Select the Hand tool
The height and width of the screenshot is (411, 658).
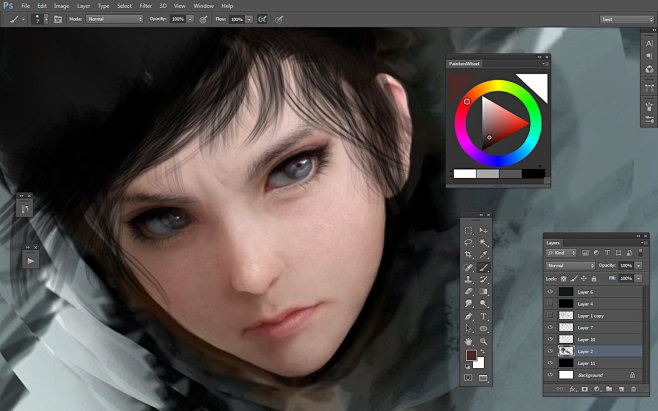[x=469, y=341]
